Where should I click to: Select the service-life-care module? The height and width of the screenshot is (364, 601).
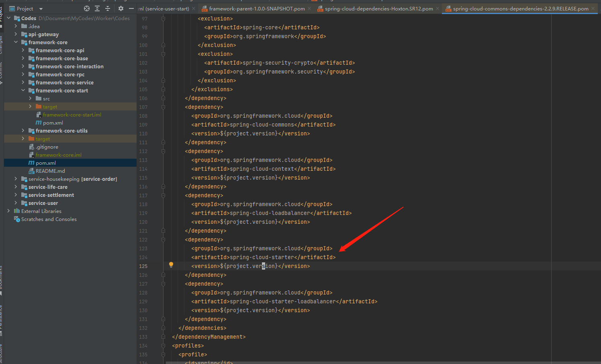(48, 187)
